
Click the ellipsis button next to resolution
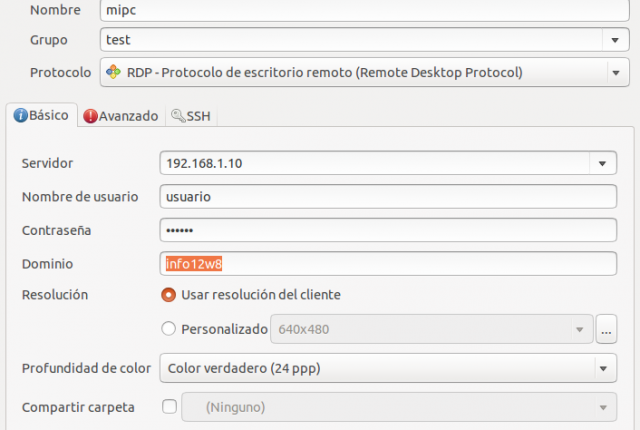(x=606, y=329)
